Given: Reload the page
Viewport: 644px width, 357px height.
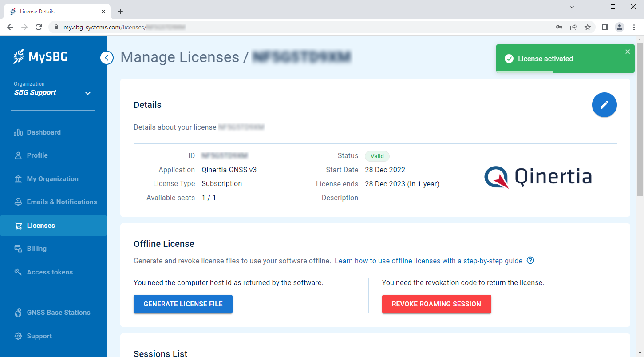Looking at the screenshot, I should tap(39, 27).
